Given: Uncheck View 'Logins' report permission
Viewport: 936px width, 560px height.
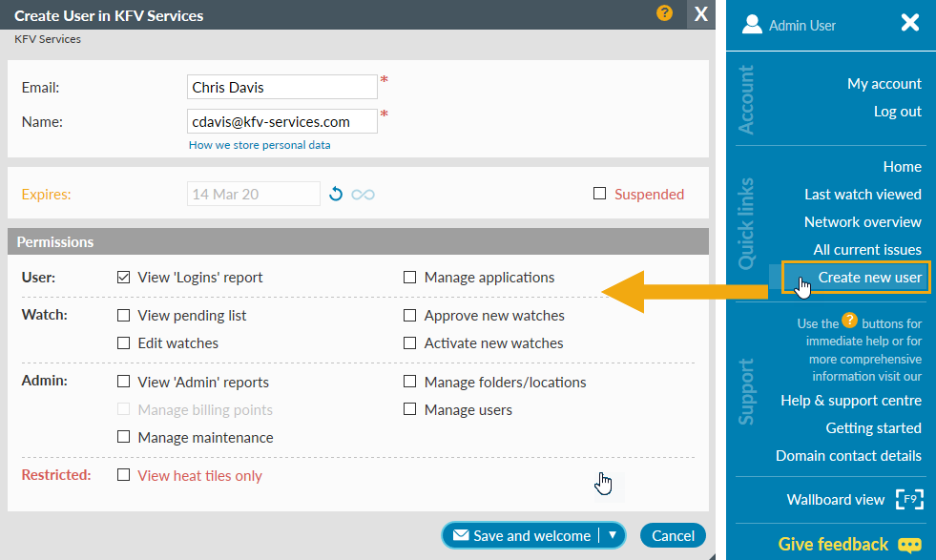Looking at the screenshot, I should click(123, 278).
